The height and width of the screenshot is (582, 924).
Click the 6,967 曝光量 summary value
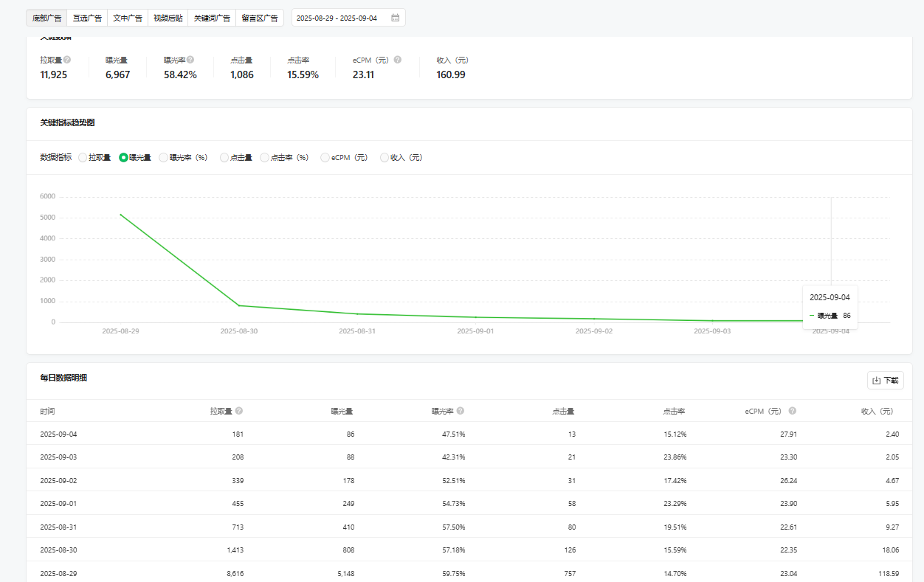pyautogui.click(x=118, y=75)
